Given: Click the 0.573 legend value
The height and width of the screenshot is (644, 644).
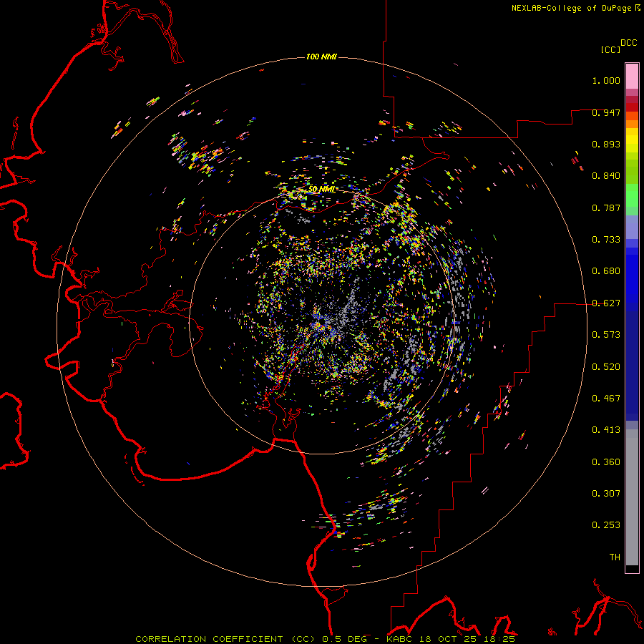Looking at the screenshot, I should (x=606, y=335).
